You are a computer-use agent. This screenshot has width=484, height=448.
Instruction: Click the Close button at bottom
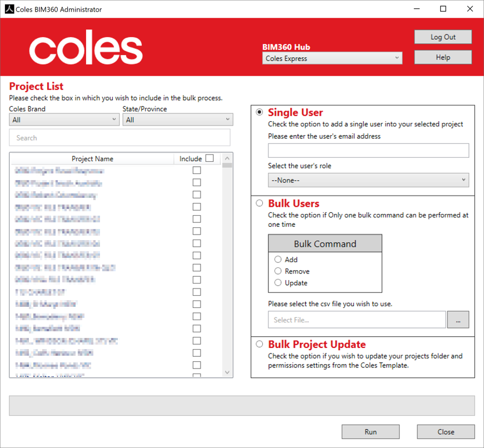point(446,432)
